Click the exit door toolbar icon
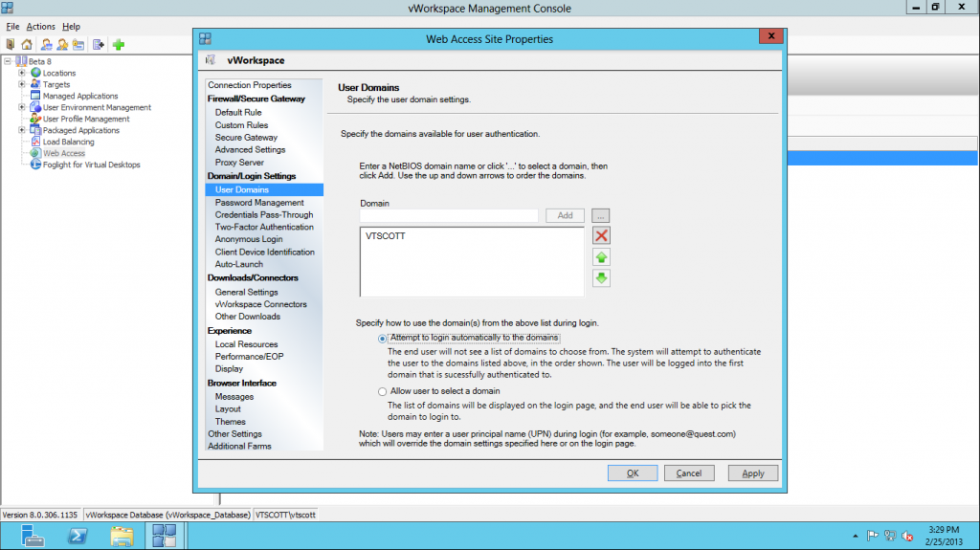Image resolution: width=980 pixels, height=550 pixels. pyautogui.click(x=10, y=44)
